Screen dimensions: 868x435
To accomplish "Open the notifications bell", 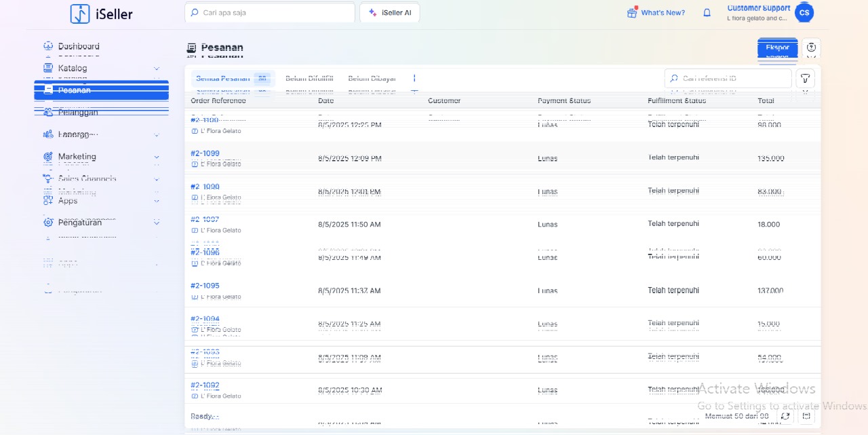I will point(707,13).
